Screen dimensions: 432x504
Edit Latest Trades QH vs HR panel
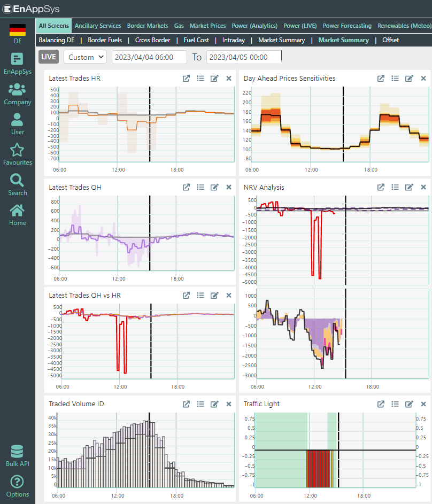[214, 296]
